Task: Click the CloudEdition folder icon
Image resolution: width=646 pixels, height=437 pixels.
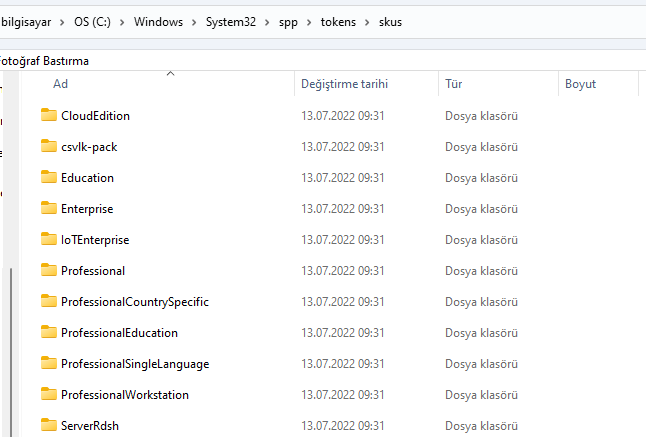Action: 49,115
